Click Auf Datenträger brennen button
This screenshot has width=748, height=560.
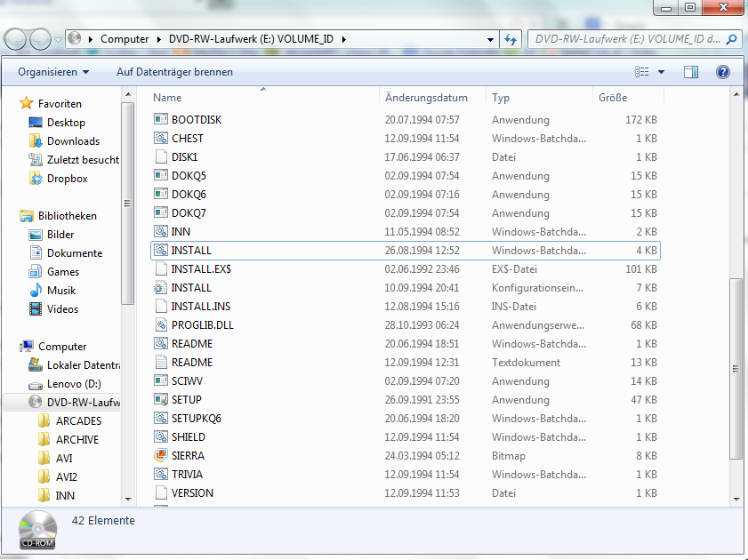pyautogui.click(x=174, y=72)
